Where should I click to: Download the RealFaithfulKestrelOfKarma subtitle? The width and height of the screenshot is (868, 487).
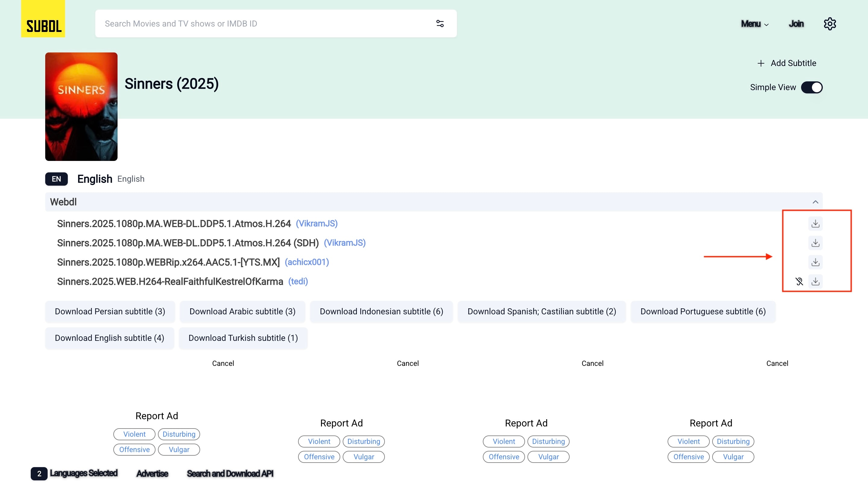point(816,281)
